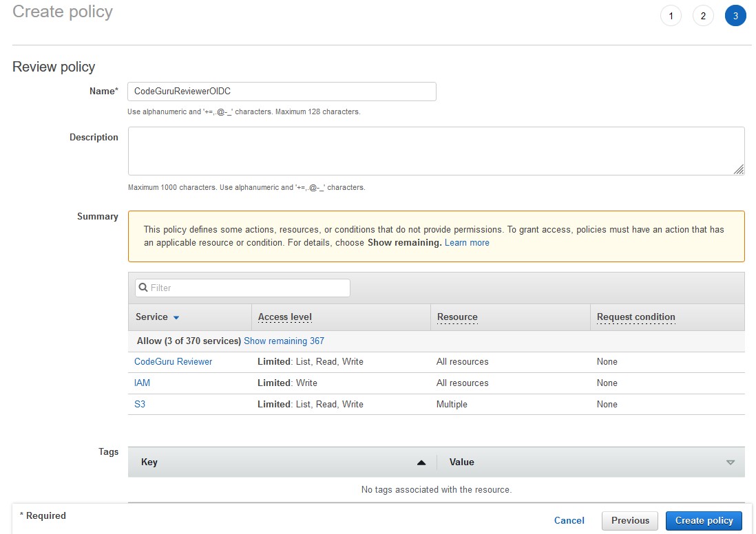756x534 pixels.
Task: Click 'None' condition in S3 row
Action: coord(607,404)
